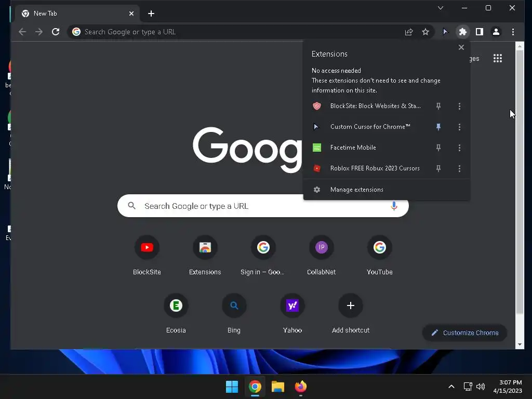Screen dimensions: 532x399
Task: Open more options for Custom Cursor for Chrome
Action: tap(459, 127)
